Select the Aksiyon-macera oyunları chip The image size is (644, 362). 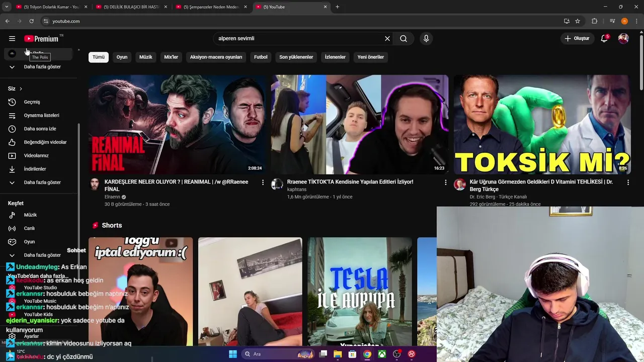click(x=216, y=57)
